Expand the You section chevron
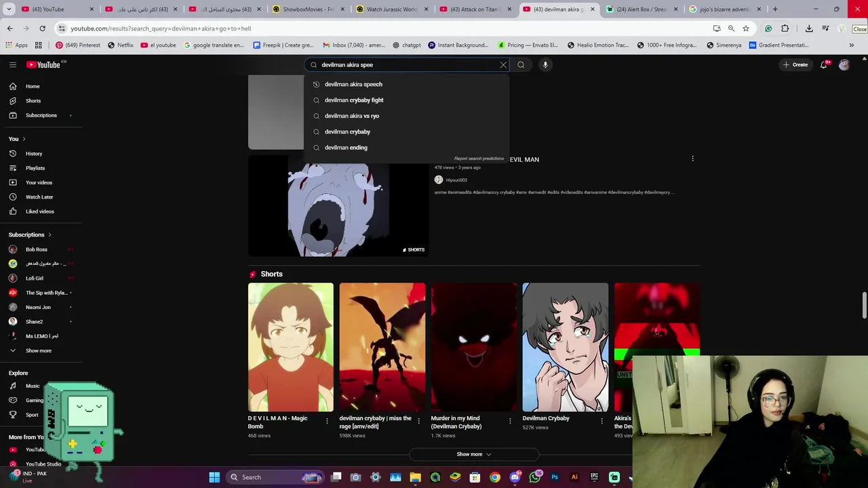868x488 pixels. (24, 139)
